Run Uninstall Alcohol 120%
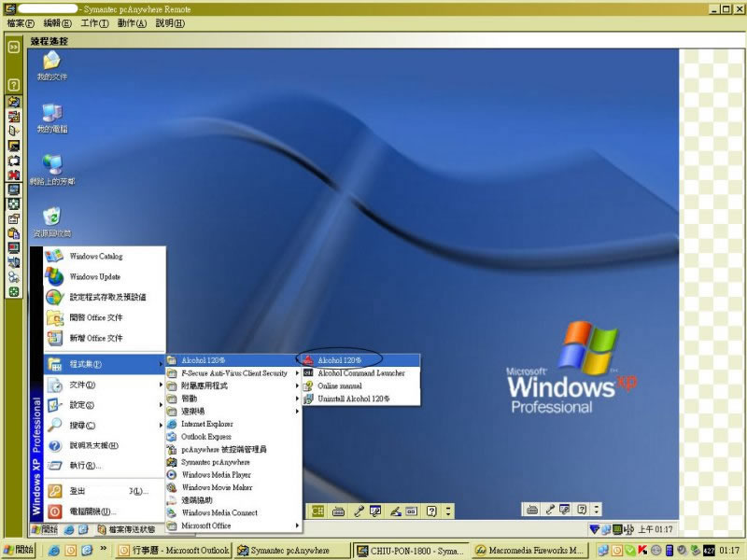This screenshot has width=747, height=560. [361, 399]
